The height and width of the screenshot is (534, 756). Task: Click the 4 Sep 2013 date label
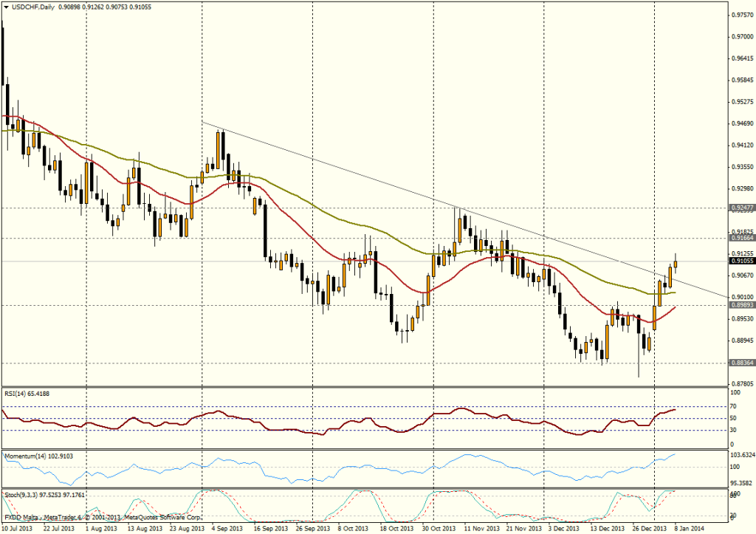click(227, 529)
